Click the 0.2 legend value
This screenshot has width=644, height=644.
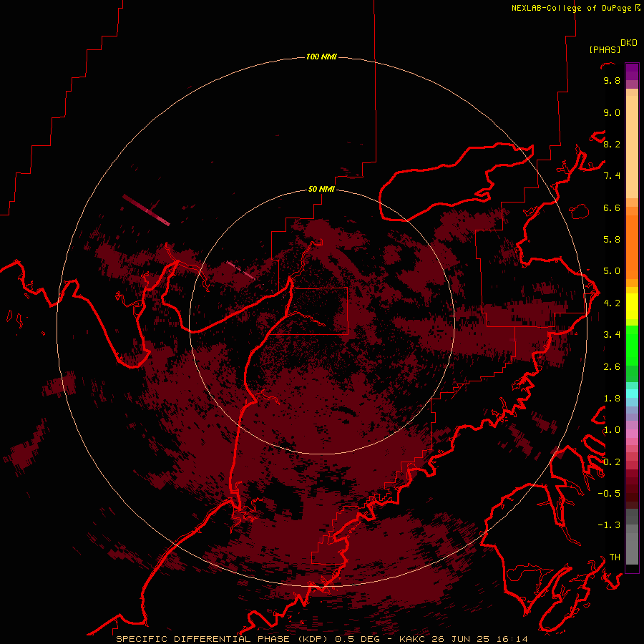tap(612, 462)
